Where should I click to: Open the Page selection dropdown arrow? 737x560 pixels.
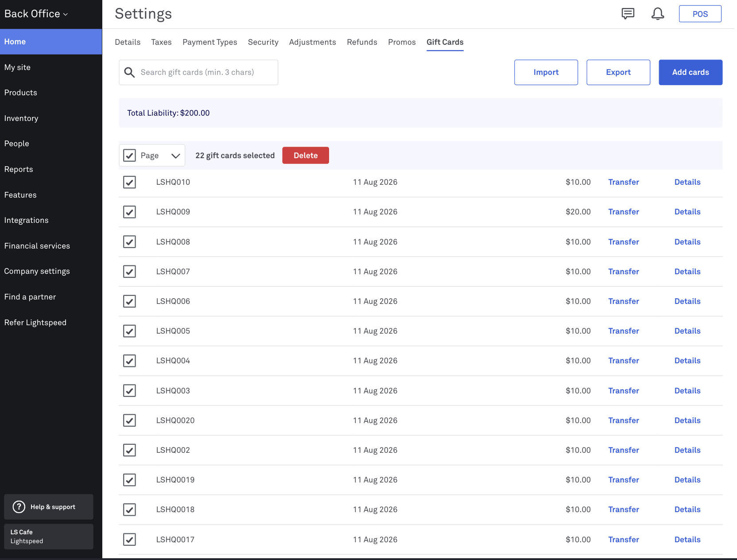(x=175, y=156)
